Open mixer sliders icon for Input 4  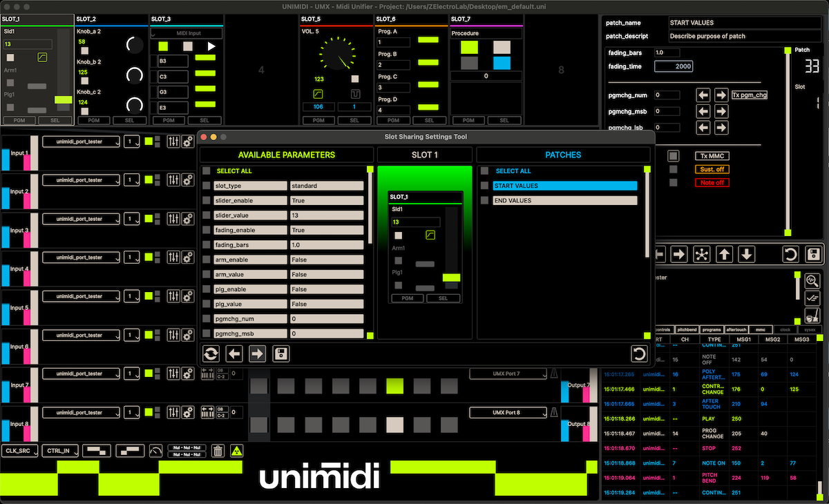(173, 258)
